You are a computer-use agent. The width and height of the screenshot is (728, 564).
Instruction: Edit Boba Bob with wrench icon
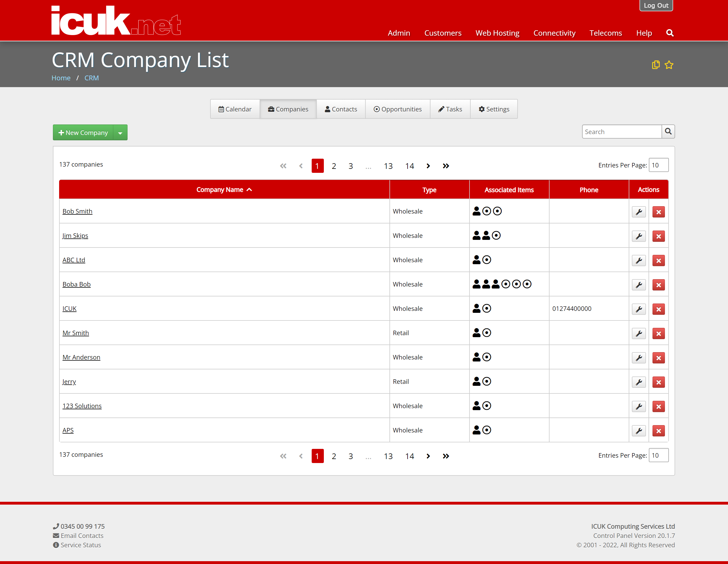[x=639, y=285]
